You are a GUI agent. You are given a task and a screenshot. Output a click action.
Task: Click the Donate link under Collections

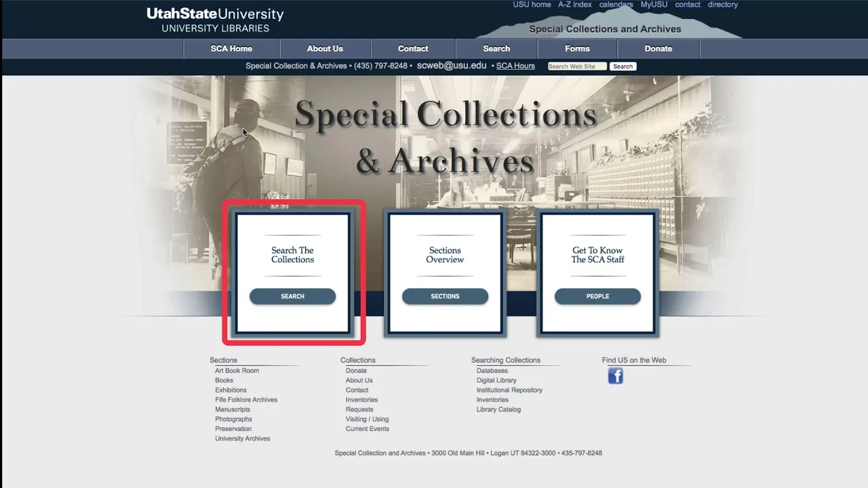point(356,371)
